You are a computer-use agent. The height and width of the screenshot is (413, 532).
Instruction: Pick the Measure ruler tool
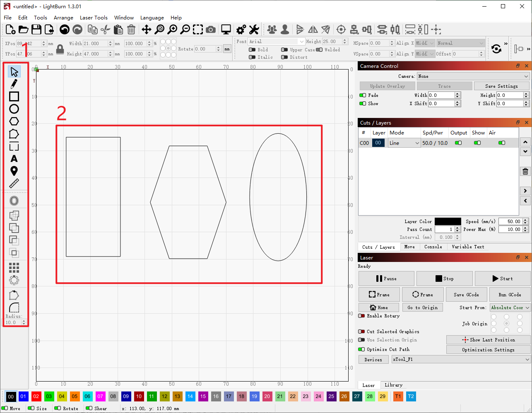pyautogui.click(x=14, y=183)
